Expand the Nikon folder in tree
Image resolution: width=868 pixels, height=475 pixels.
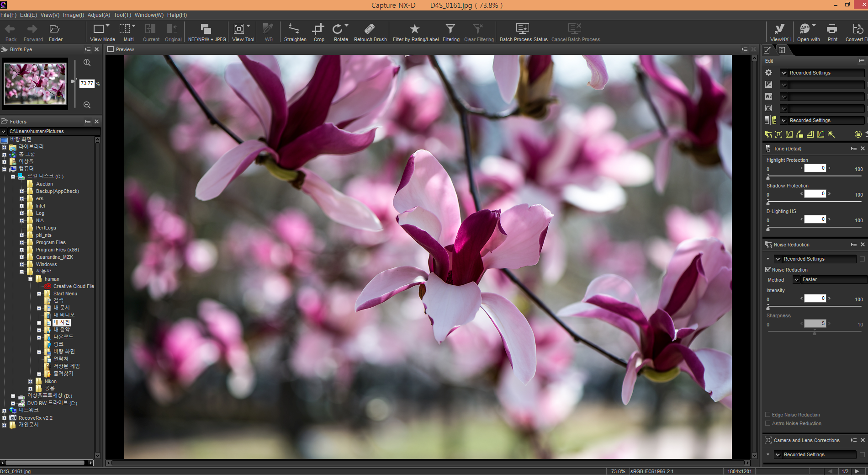click(31, 381)
